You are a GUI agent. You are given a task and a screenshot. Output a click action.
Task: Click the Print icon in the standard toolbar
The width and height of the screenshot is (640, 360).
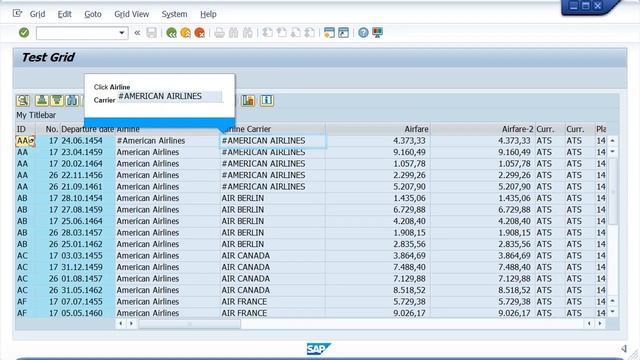pos(220,33)
